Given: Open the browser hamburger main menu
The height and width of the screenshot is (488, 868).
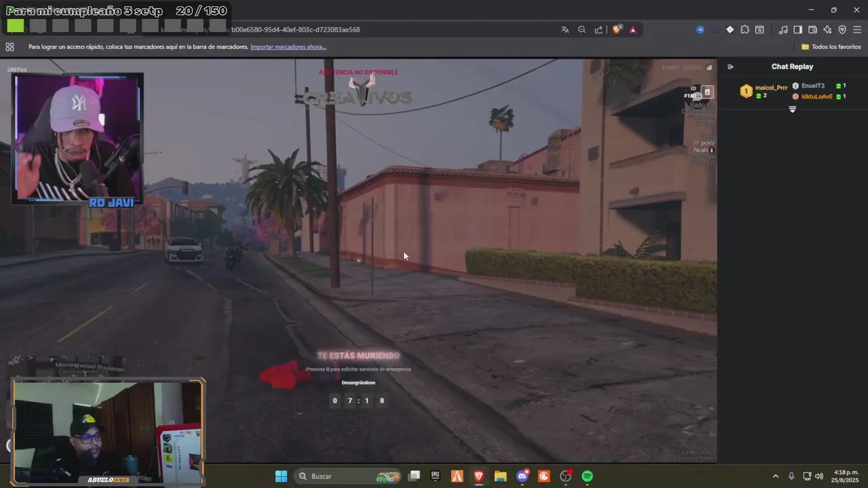Looking at the screenshot, I should (x=857, y=30).
